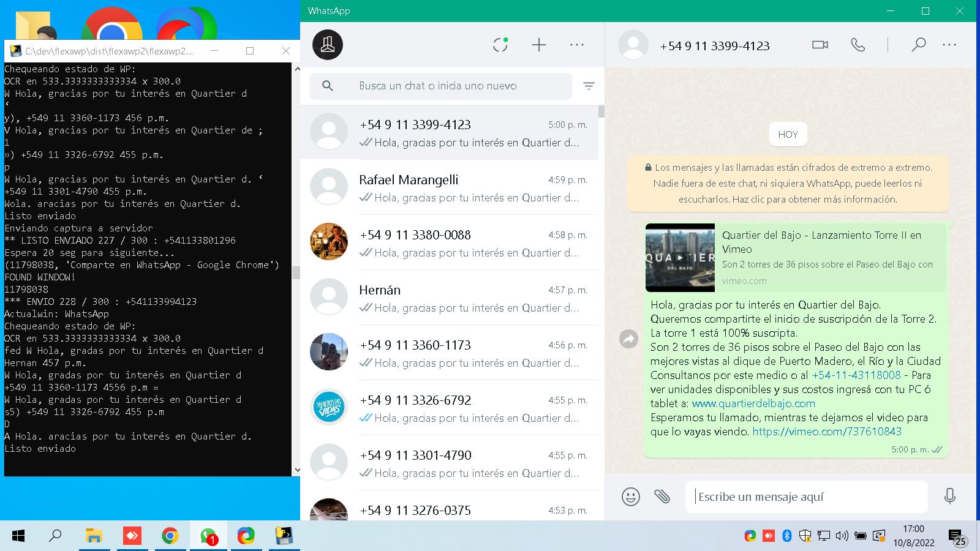980x551 pixels.
Task: Open the Vimeo link preview thumbnail
Action: point(680,258)
